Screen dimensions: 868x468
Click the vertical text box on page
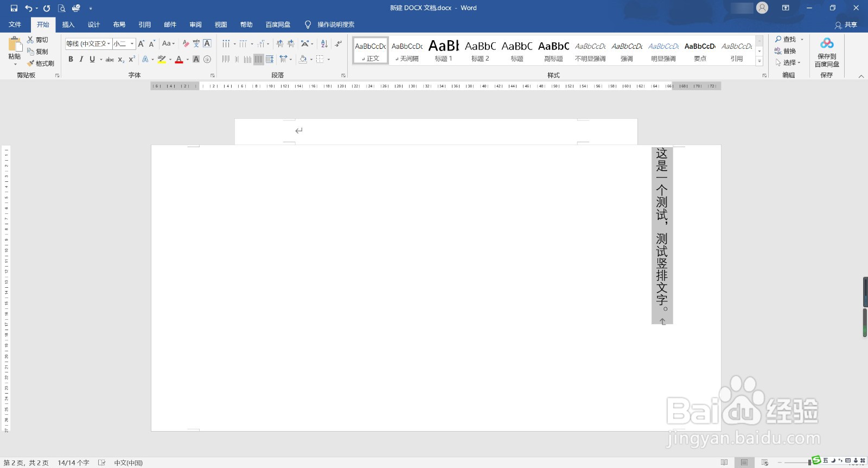point(662,235)
